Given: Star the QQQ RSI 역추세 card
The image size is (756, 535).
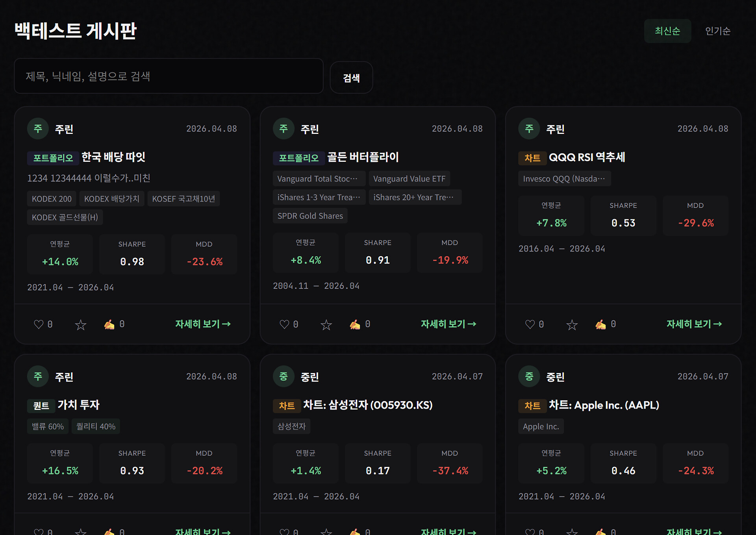Looking at the screenshot, I should pos(572,325).
